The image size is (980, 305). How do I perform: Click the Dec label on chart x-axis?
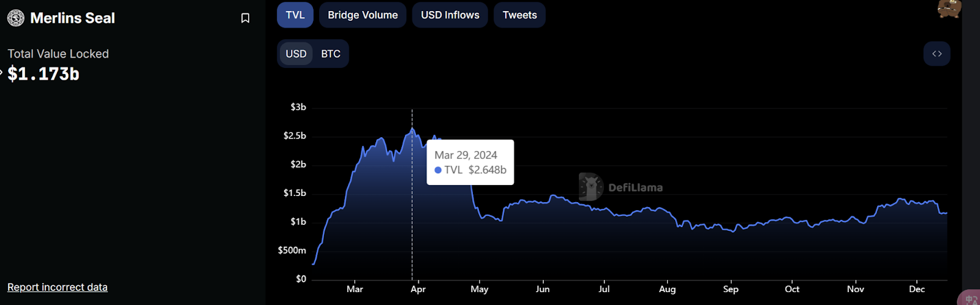[916, 289]
